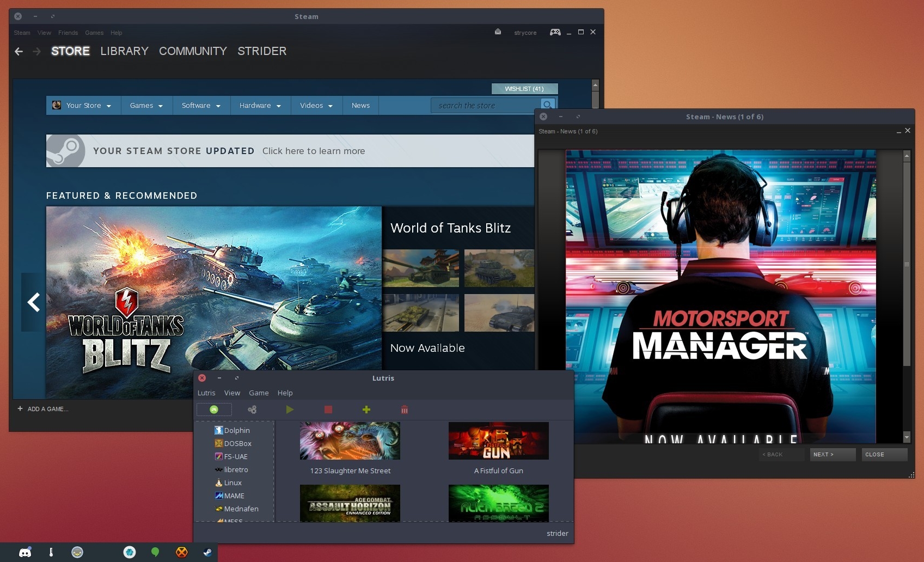Image resolution: width=924 pixels, height=562 pixels.
Task: Switch to the COMMUNITY tab in Steam
Action: pos(193,51)
